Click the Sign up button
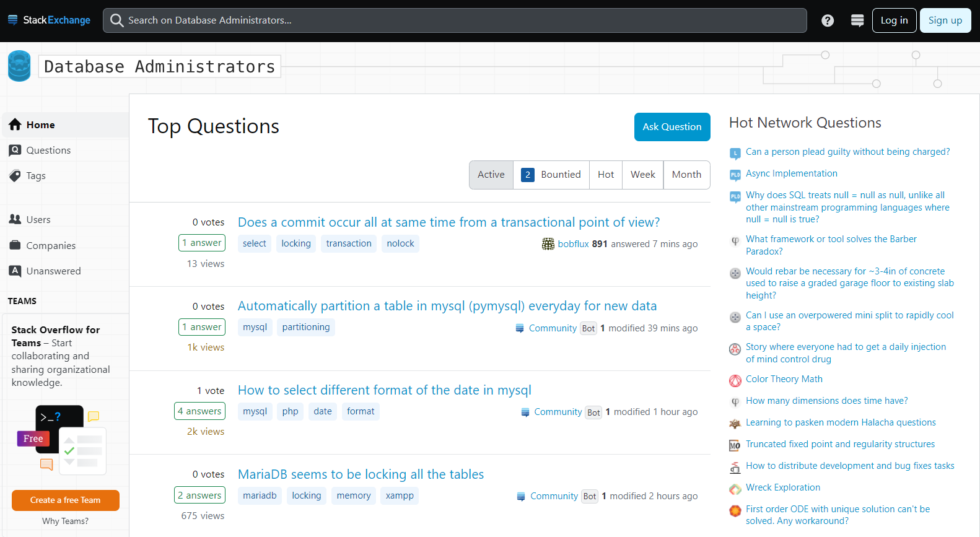980x537 pixels. click(x=945, y=20)
